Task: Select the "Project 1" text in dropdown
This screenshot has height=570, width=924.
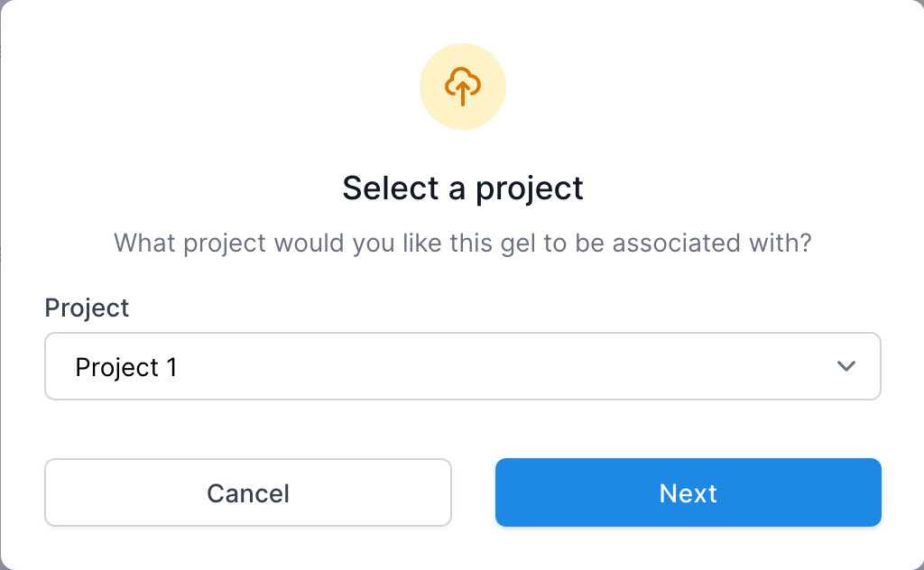Action: (x=126, y=367)
